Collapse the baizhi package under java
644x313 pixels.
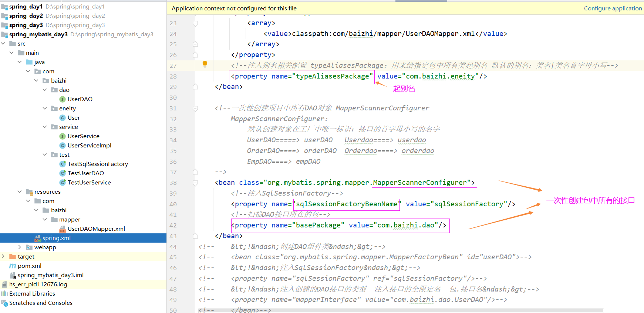coord(36,81)
